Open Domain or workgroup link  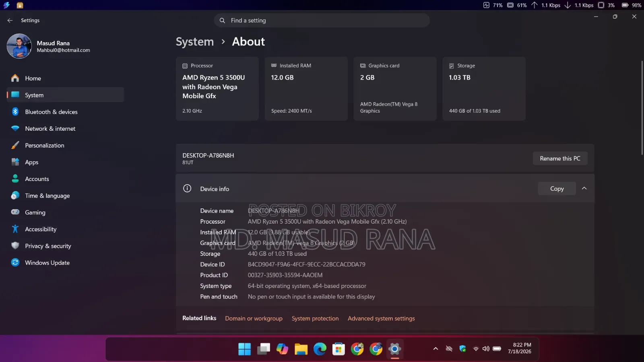[x=254, y=319]
